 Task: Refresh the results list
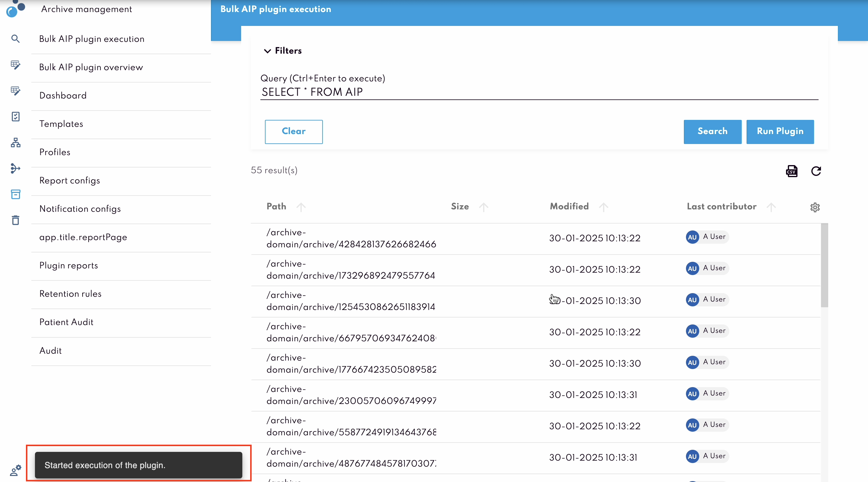point(816,171)
